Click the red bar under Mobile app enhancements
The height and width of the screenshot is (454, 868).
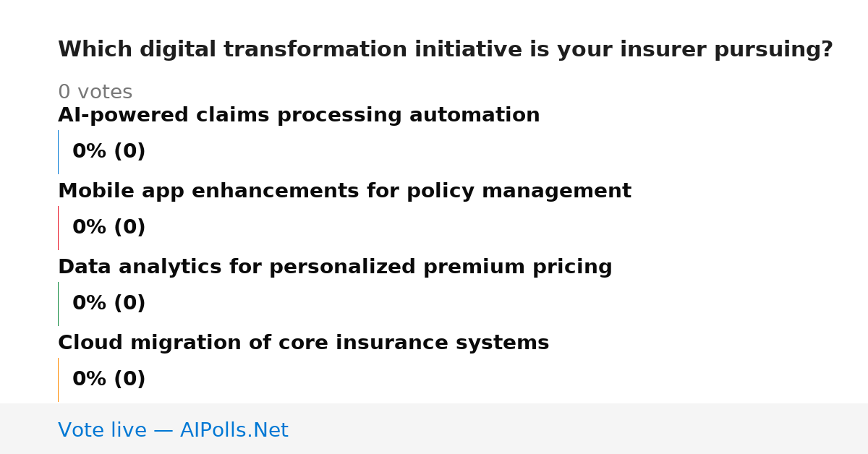coord(58,228)
